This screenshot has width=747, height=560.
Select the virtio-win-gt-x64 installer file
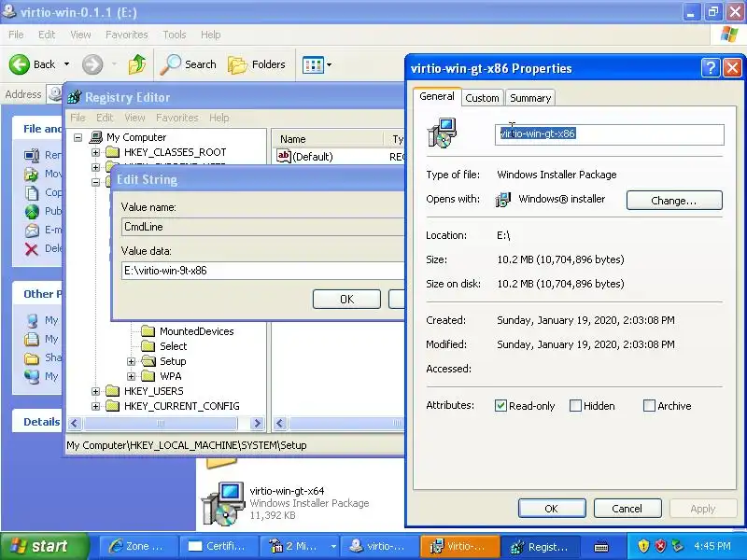(286, 503)
